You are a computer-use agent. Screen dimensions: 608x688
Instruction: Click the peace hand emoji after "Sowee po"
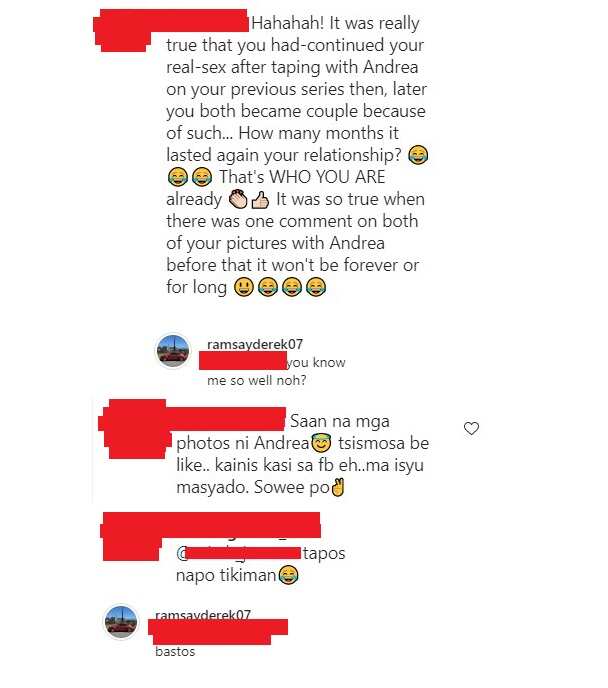(338, 487)
